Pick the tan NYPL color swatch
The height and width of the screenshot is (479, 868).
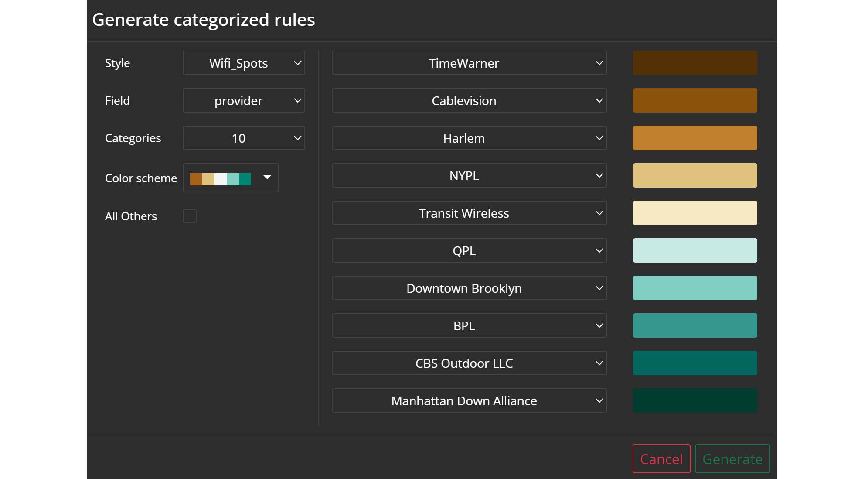pyautogui.click(x=694, y=176)
